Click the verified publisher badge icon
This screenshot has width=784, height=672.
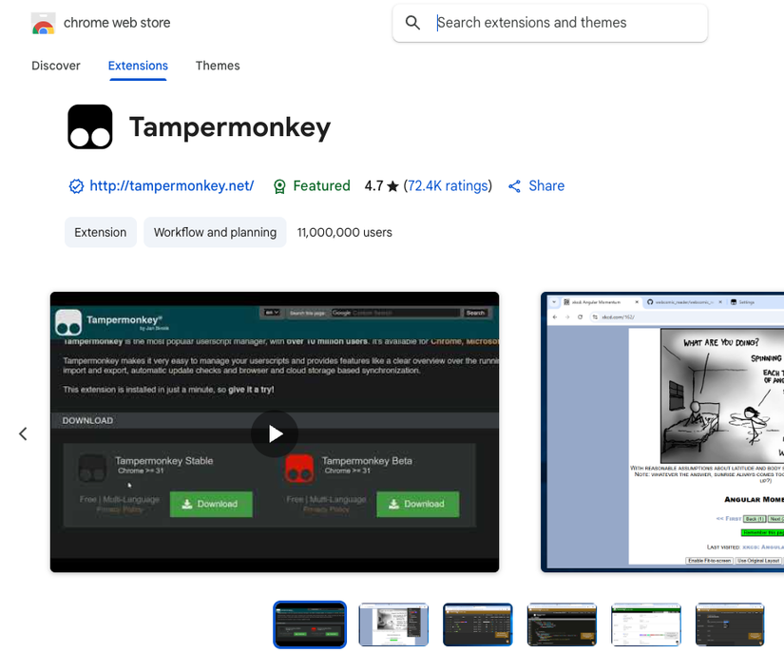(76, 186)
